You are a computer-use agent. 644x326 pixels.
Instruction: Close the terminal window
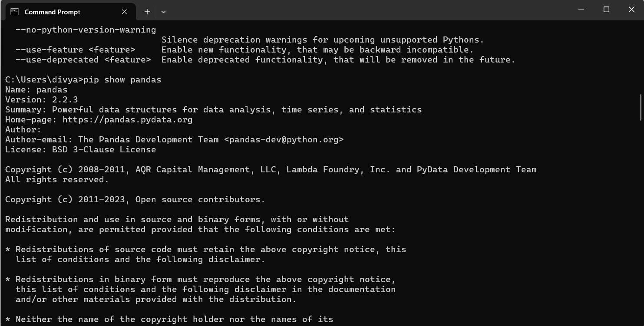coord(631,10)
